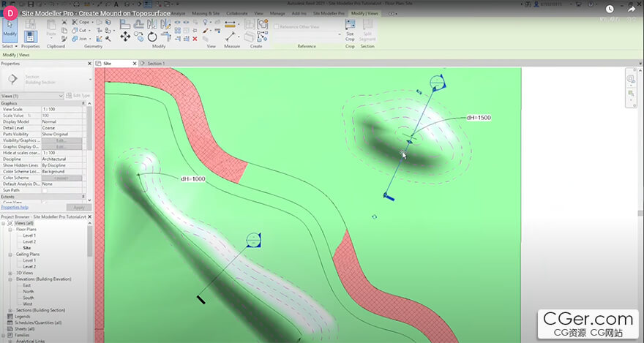Viewport: 644px width, 343px height.
Task: Click the View Scale 1:100 field
Action: (x=61, y=110)
